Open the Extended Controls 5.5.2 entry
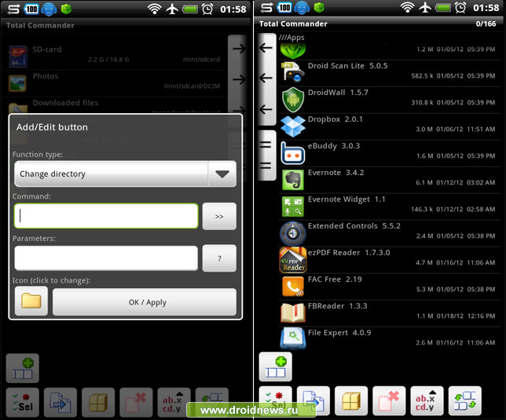 point(390,232)
